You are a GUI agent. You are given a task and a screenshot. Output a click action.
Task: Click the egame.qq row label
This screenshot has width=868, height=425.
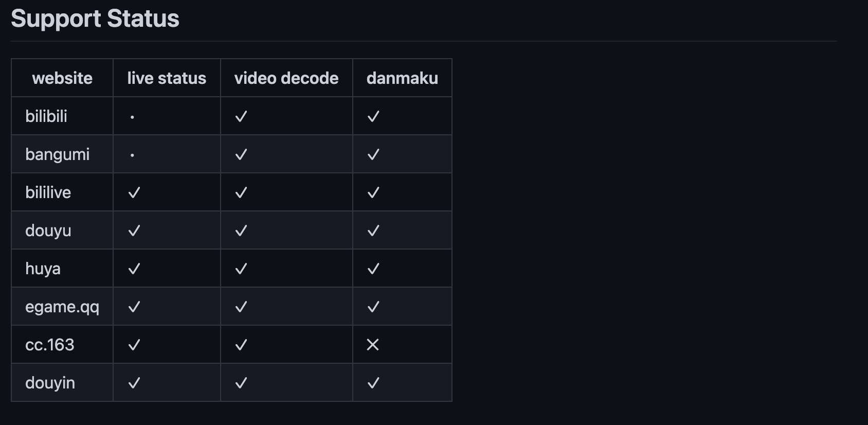point(62,307)
